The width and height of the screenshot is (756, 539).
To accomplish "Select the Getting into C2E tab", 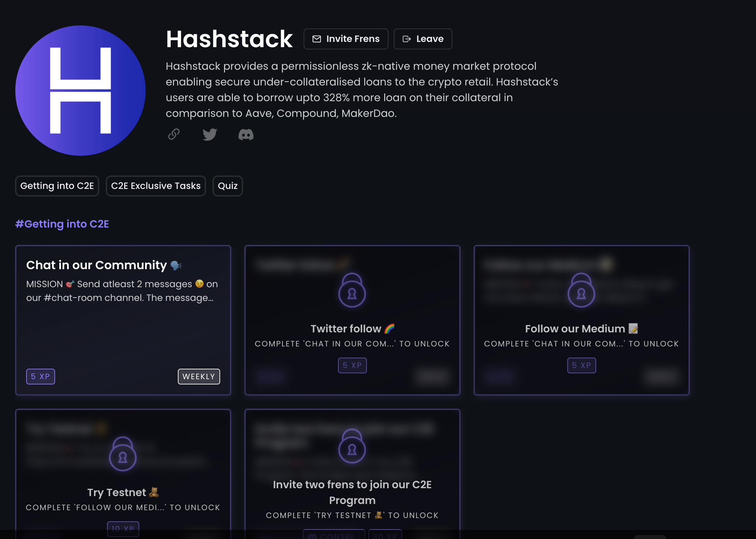I will [57, 186].
